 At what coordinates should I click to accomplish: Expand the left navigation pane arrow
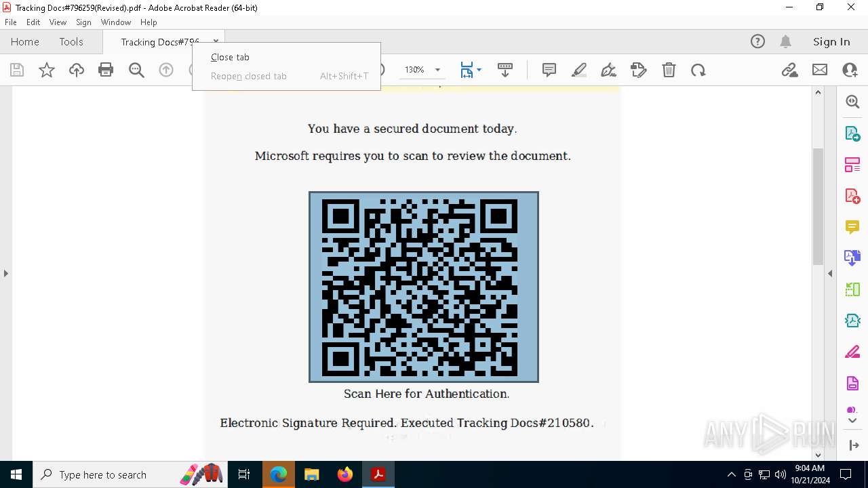[5, 273]
